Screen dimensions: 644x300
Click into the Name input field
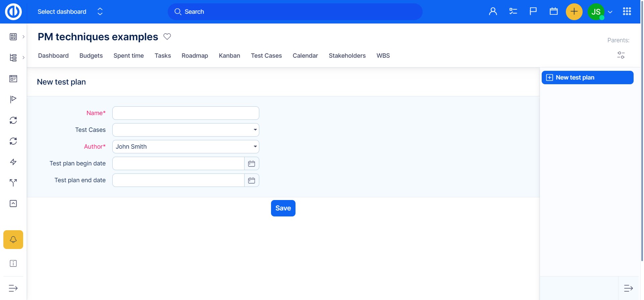[x=185, y=113]
